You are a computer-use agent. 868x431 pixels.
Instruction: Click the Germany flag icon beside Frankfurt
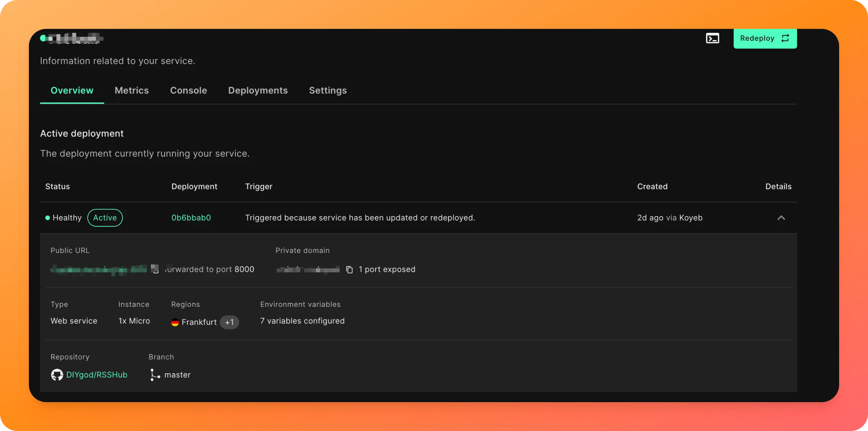point(175,322)
